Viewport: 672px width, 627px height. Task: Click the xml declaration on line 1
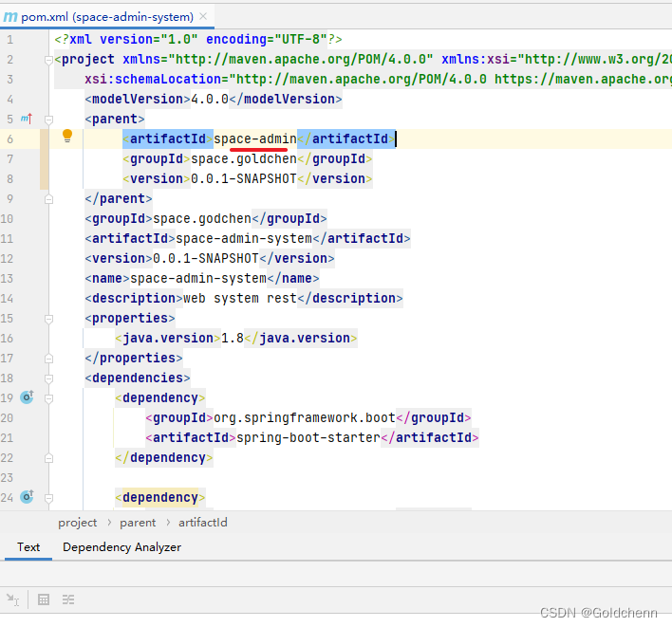click(x=198, y=40)
